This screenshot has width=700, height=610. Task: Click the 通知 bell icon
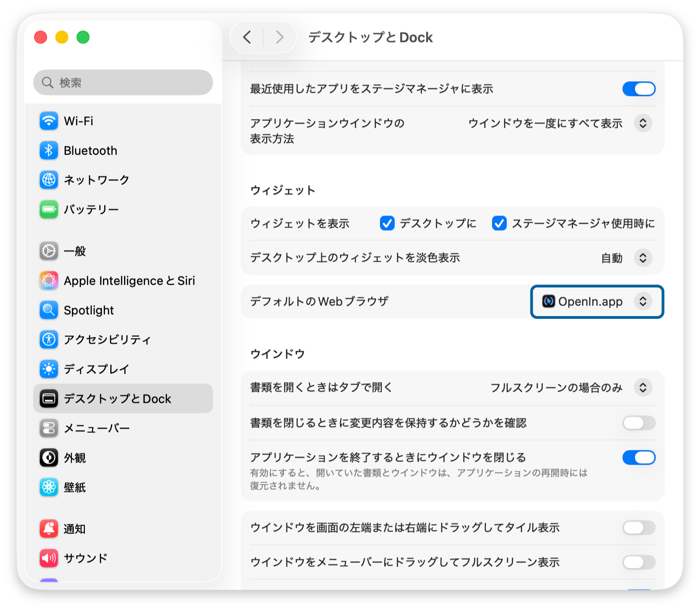[x=49, y=529]
